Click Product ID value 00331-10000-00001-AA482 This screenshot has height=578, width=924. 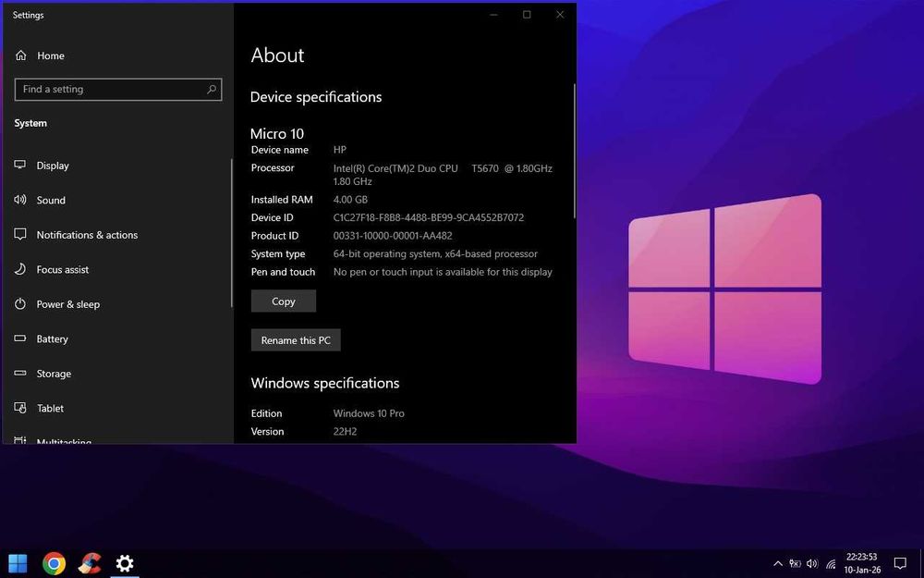(x=393, y=236)
